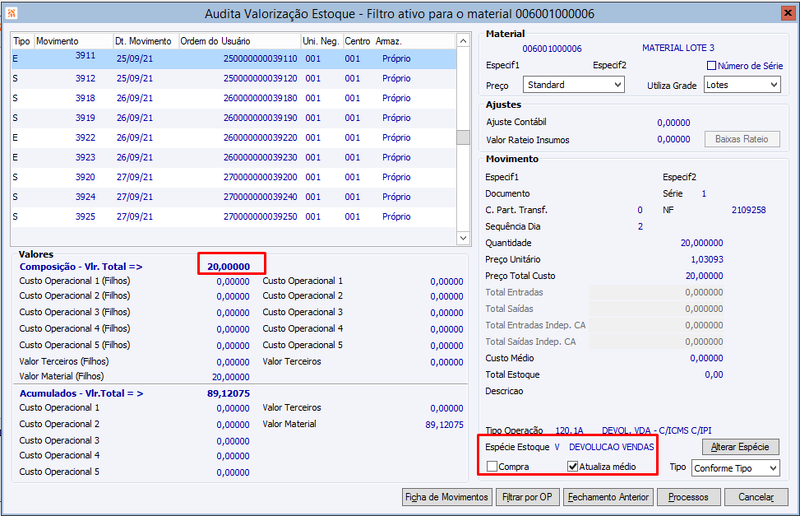This screenshot has width=800, height=516.
Task: Click the Ficha de Movimentos button
Action: point(446,497)
